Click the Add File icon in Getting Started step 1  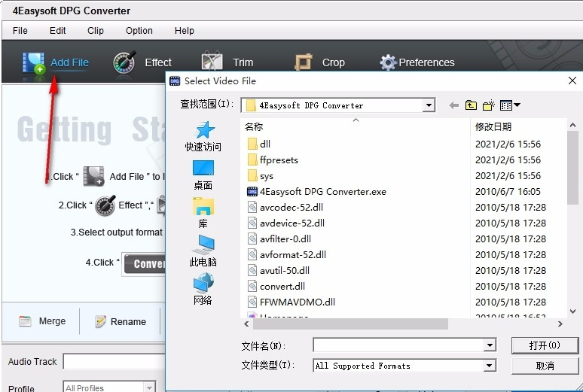pyautogui.click(x=93, y=176)
